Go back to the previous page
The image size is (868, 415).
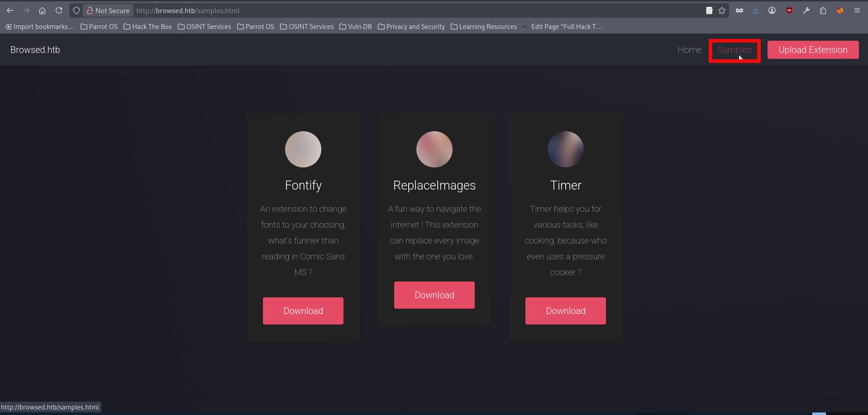point(10,10)
